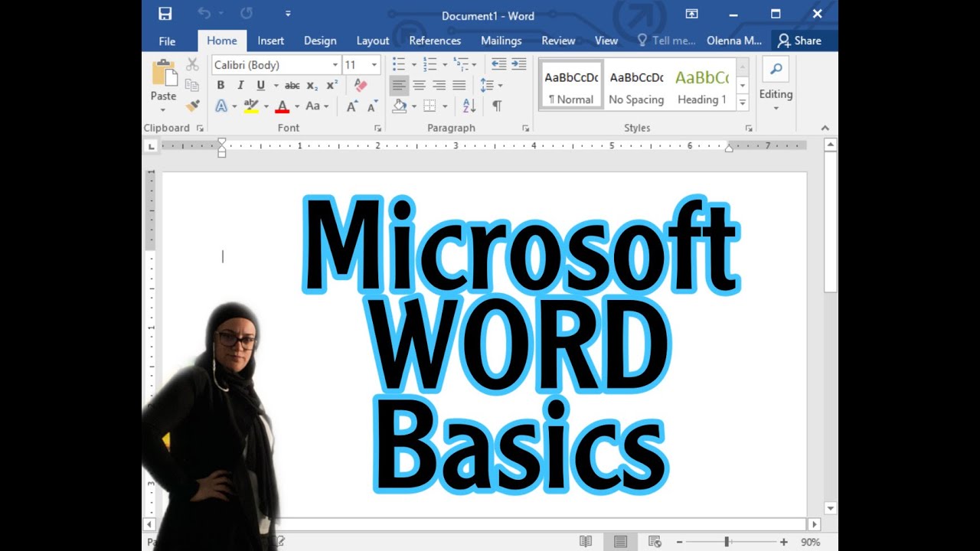Toggle Underline formatting
This screenshot has width=980, height=551.
point(261,86)
